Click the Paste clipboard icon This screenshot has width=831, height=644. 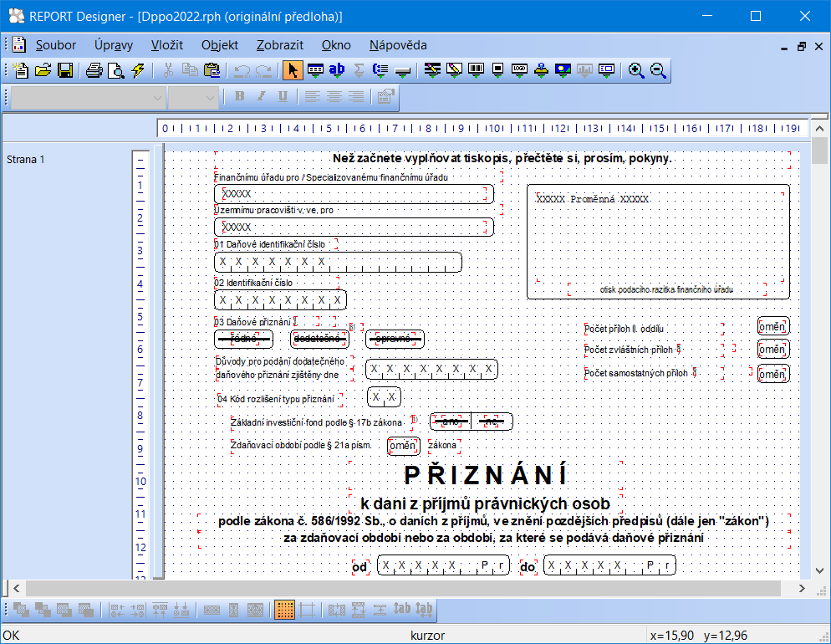click(212, 70)
